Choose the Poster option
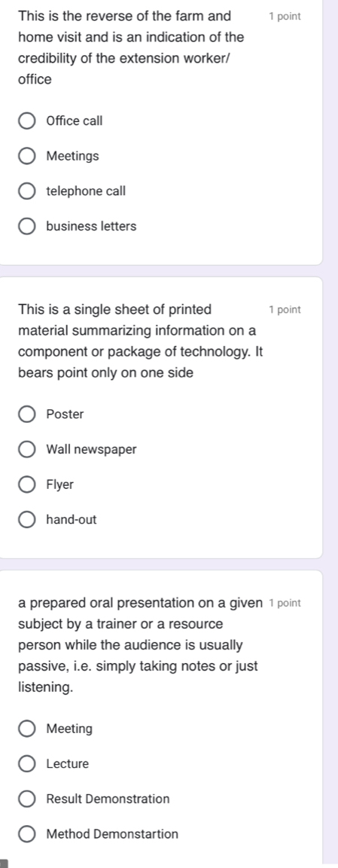 pyautogui.click(x=26, y=414)
